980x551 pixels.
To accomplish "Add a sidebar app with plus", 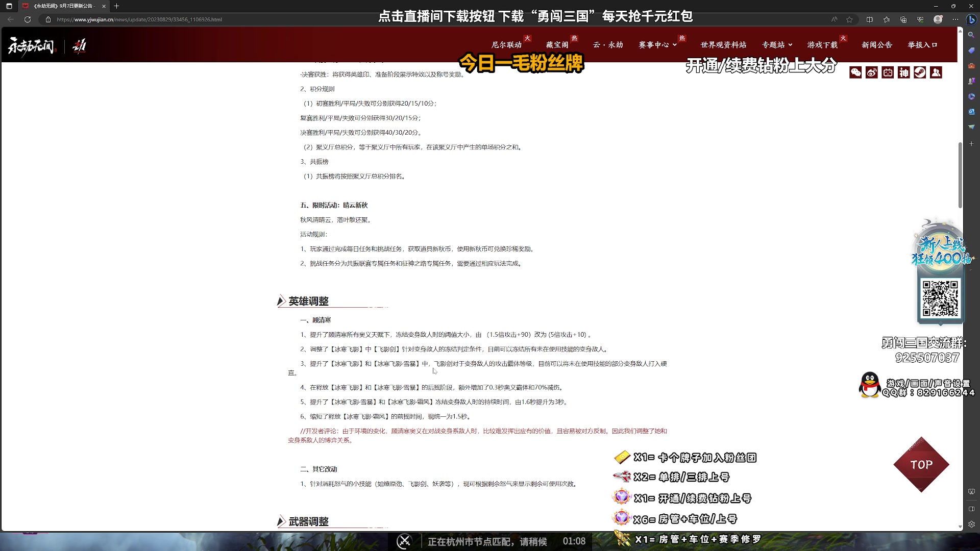I will point(971,144).
